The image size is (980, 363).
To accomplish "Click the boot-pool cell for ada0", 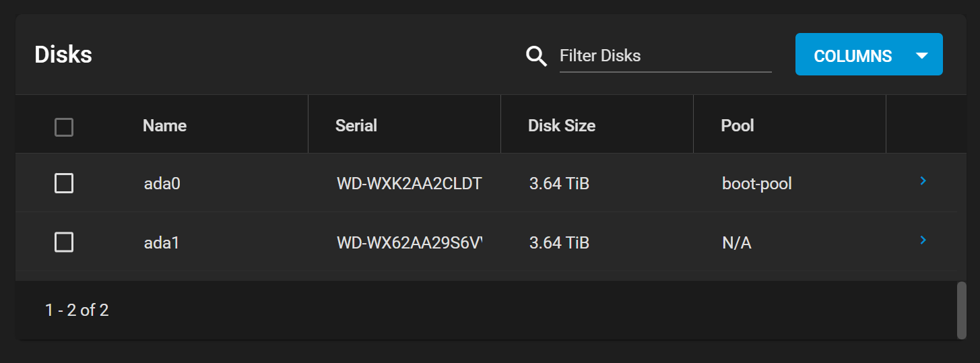I will [756, 183].
